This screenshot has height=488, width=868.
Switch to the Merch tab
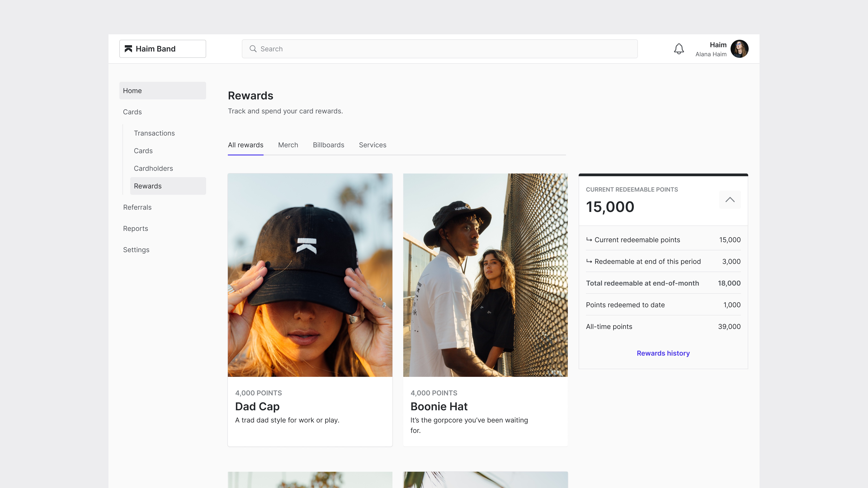click(288, 145)
